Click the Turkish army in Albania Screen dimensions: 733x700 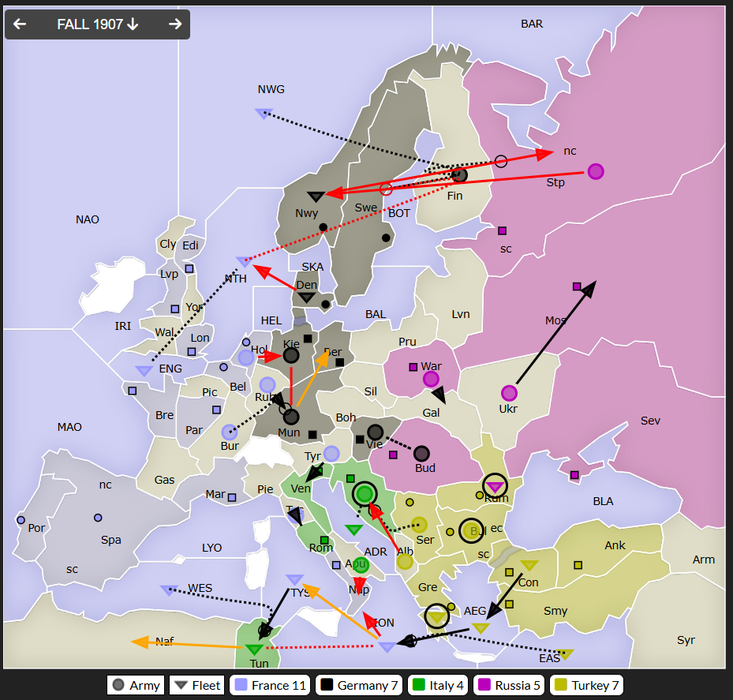tap(404, 562)
